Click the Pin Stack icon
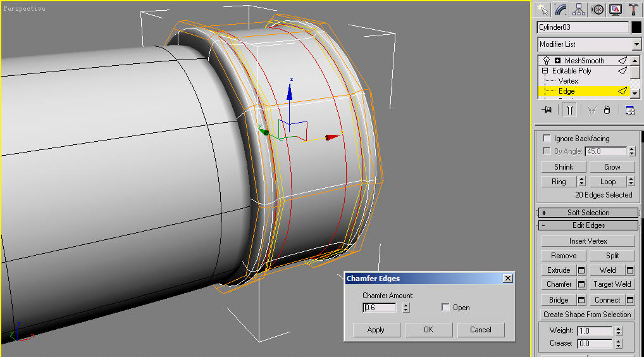The height and width of the screenshot is (357, 644). point(547,110)
